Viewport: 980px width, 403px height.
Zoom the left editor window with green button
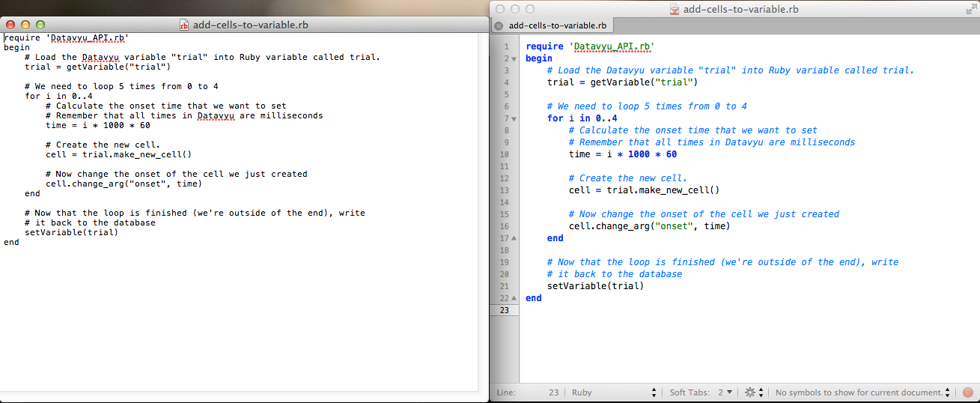[40, 25]
